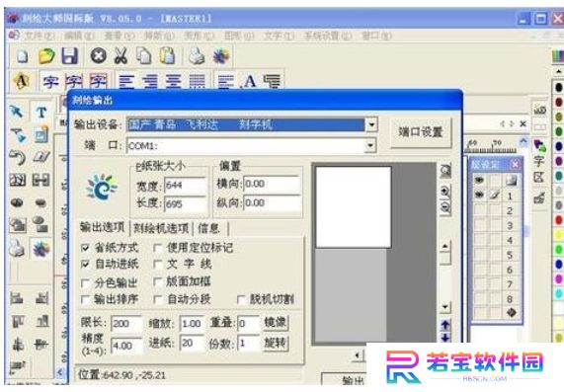Open a file using the folder icon
The height and width of the screenshot is (392, 564).
tap(46, 56)
